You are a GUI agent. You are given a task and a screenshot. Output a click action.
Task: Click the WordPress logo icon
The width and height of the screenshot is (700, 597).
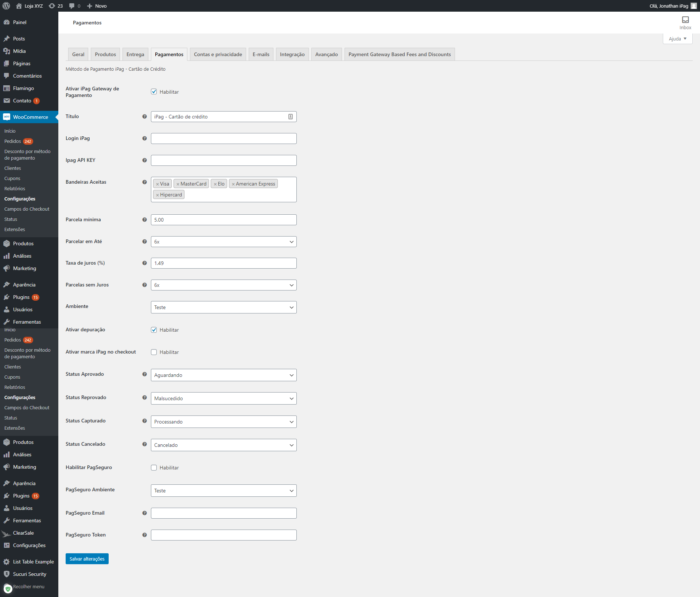[6, 6]
